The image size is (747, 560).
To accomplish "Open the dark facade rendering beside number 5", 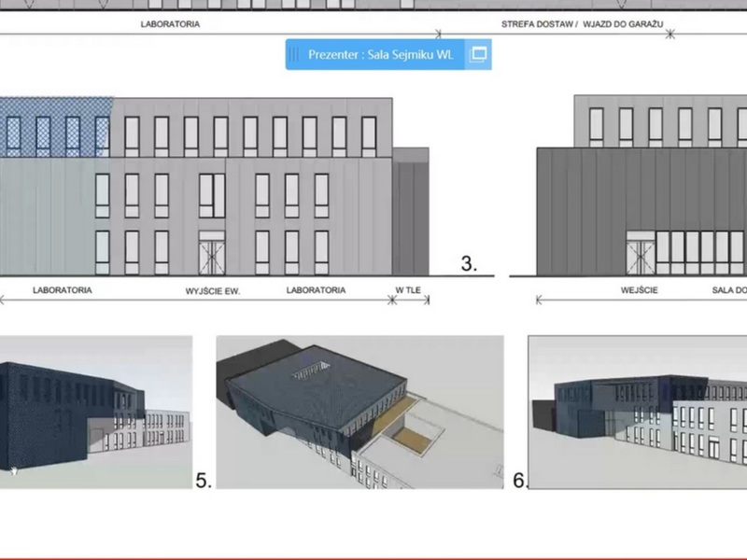I will coord(96,412).
